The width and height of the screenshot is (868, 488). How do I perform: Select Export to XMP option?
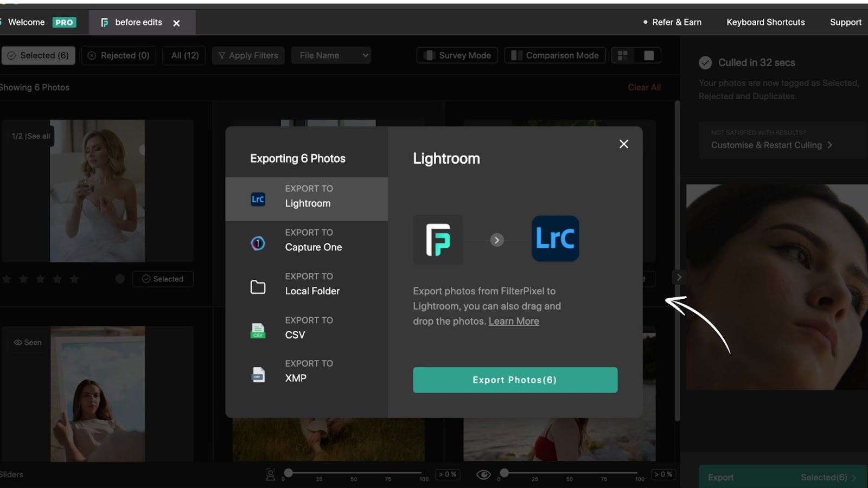307,374
